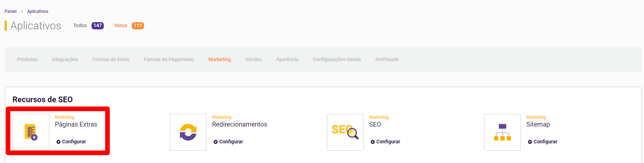The width and height of the screenshot is (644, 163).
Task: Switch to the Produtos tab
Action: (27, 59)
